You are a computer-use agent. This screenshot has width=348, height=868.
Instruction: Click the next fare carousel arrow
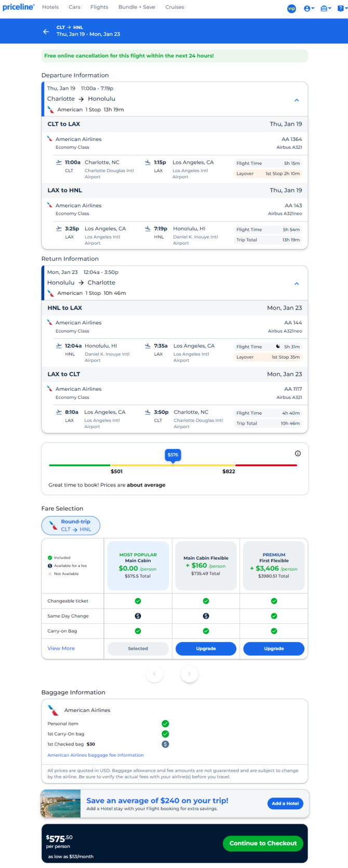tap(189, 674)
